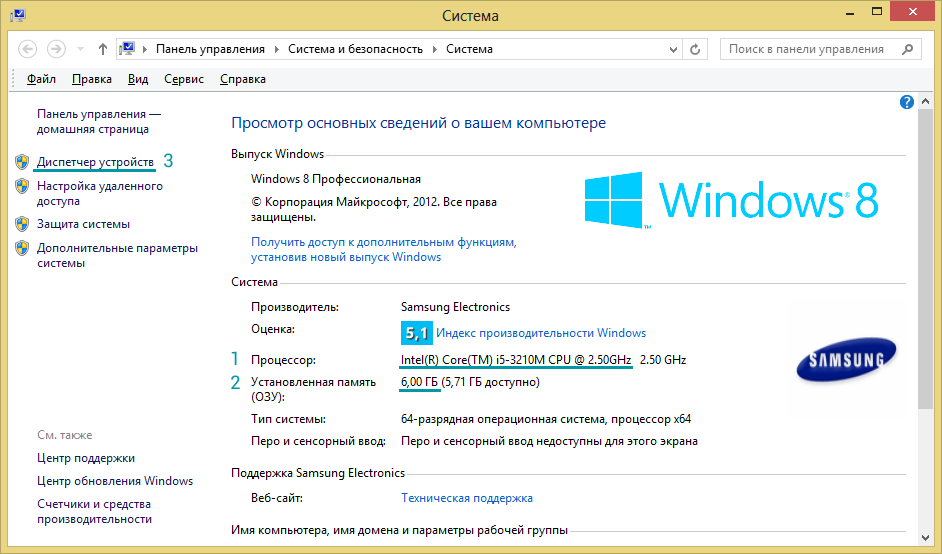Click the Back navigation arrow
The height and width of the screenshot is (554, 942).
[x=27, y=49]
